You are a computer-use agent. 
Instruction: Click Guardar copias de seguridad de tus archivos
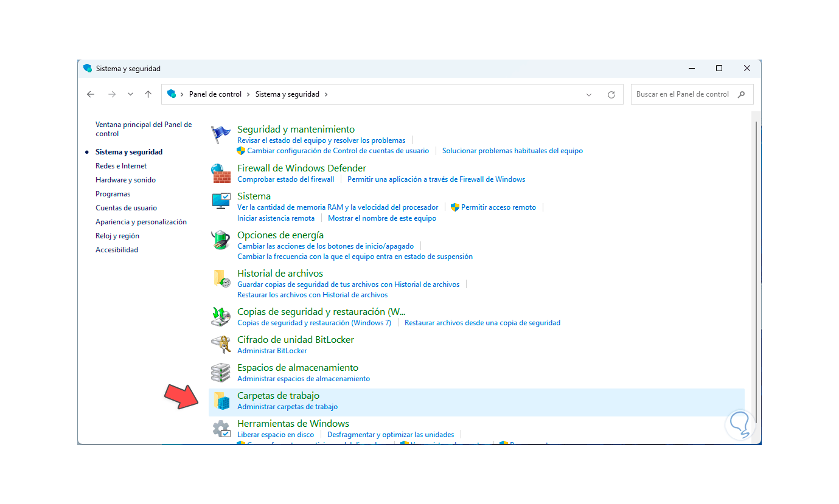coord(349,285)
